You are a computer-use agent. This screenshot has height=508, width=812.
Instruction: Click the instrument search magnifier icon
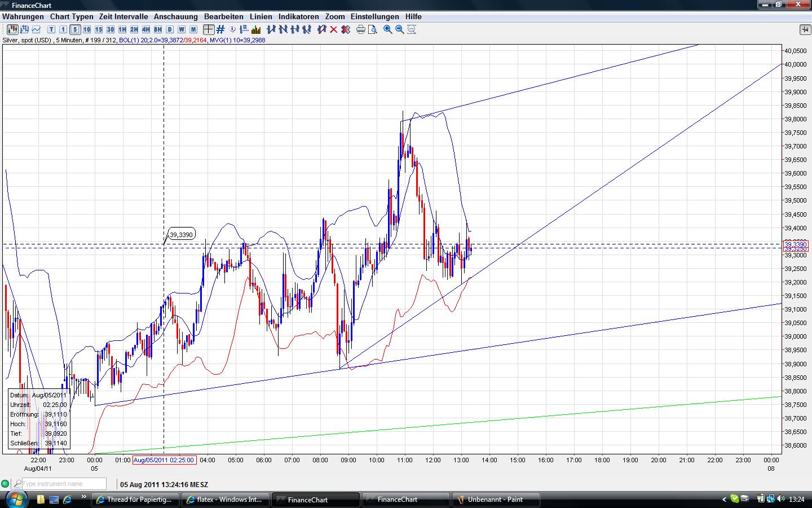(x=17, y=484)
